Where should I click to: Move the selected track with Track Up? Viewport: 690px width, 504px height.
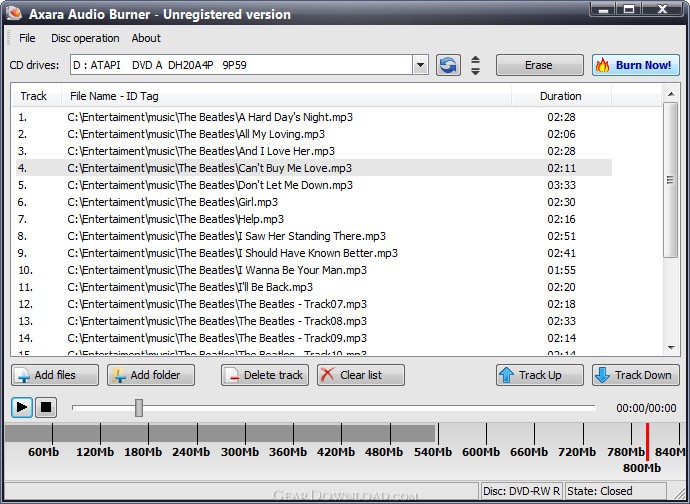tap(540, 375)
